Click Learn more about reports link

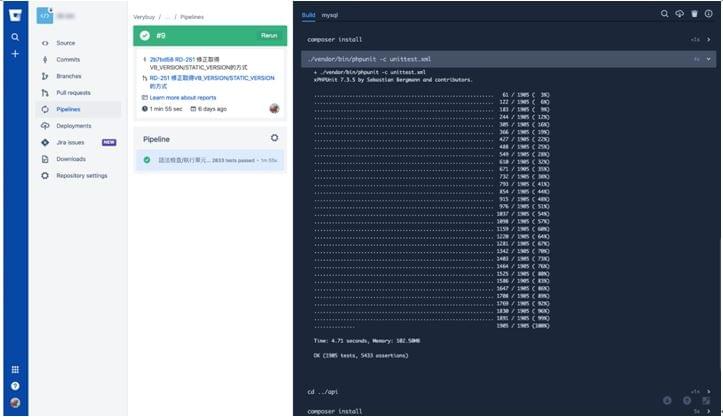tap(183, 98)
